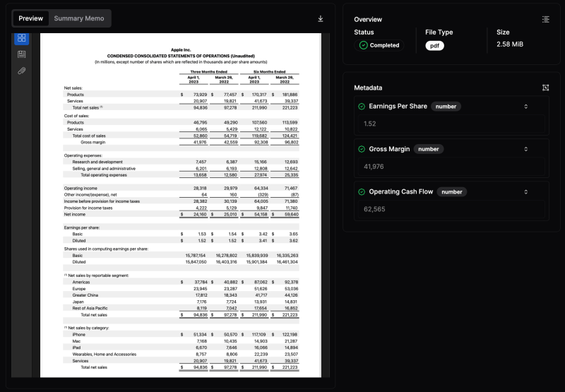Select the Preview tab

point(31,18)
